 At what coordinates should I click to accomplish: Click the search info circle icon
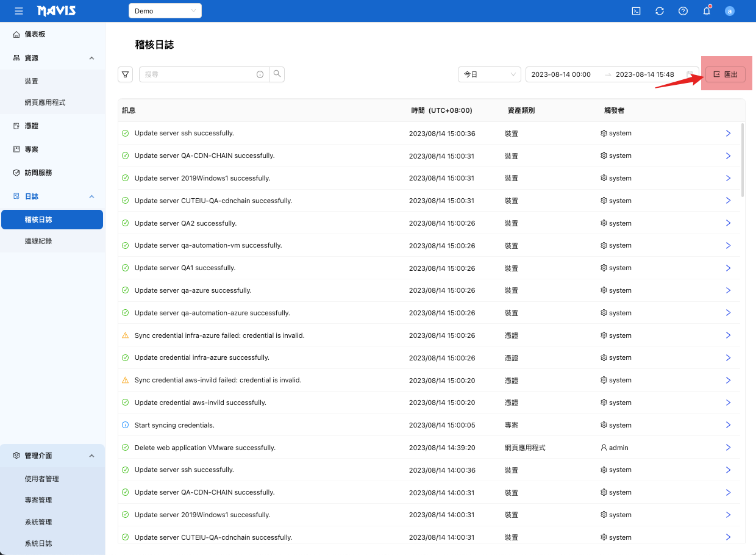[x=260, y=74]
